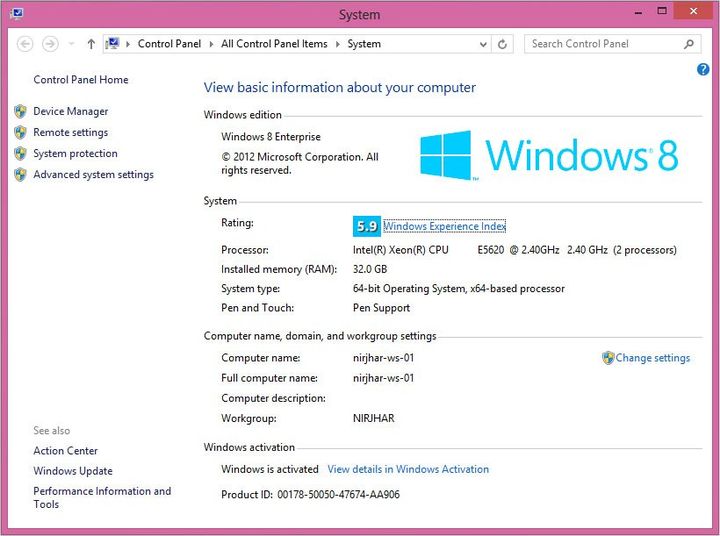Viewport: 720px width, 536px height.
Task: Select All Control Panel Items breadcrumb
Action: coord(274,44)
